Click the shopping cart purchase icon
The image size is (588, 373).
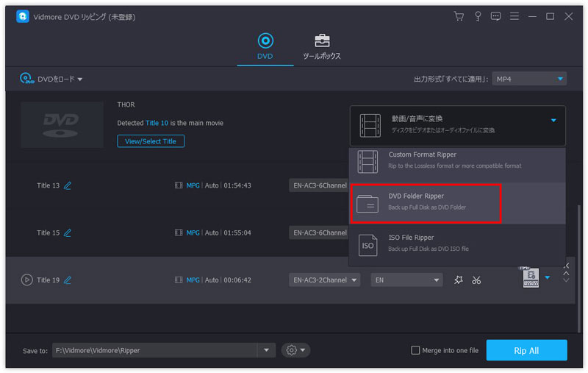pyautogui.click(x=459, y=16)
